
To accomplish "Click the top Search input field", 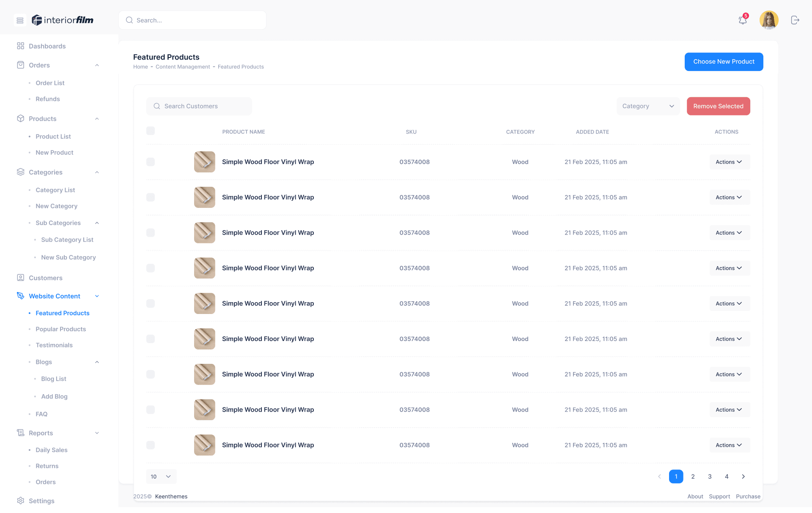I will 192,20.
